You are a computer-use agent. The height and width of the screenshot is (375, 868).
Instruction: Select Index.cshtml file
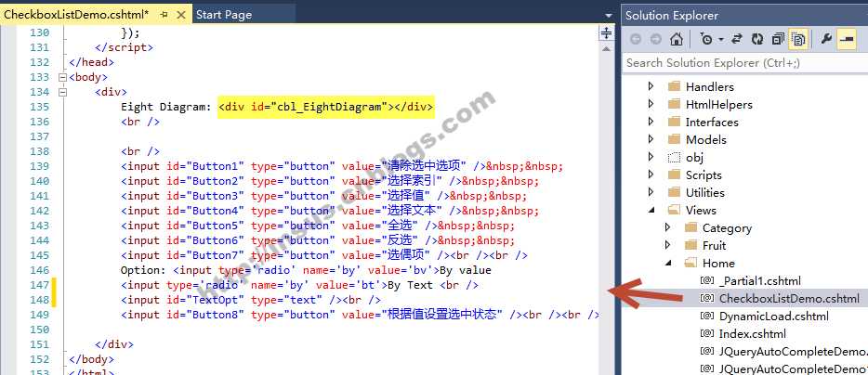753,333
